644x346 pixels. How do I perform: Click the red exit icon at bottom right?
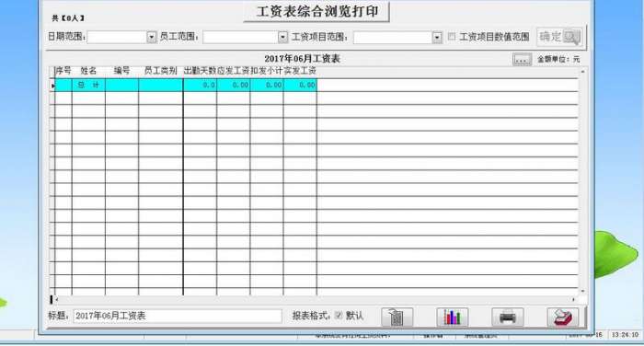(x=563, y=317)
